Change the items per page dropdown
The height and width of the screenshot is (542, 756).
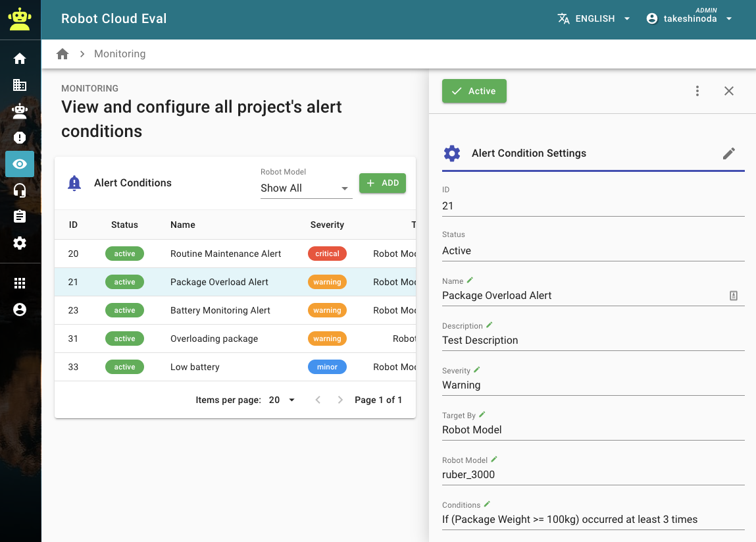282,400
